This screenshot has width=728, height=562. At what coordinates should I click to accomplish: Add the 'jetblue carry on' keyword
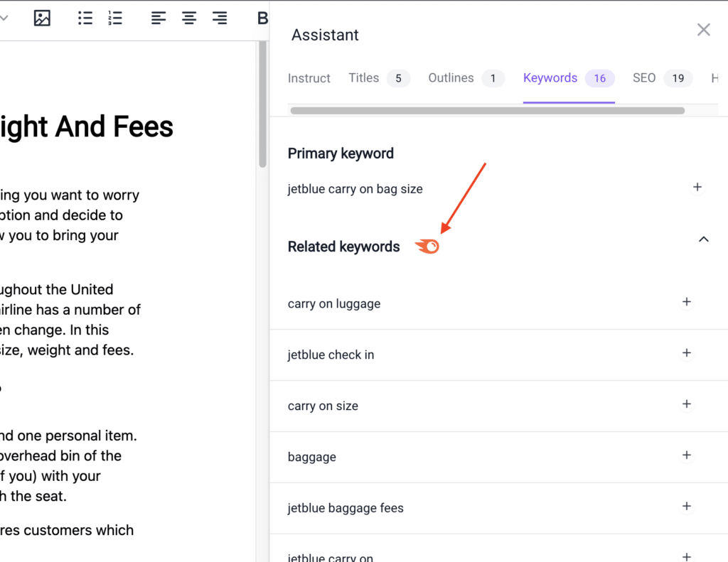(687, 556)
